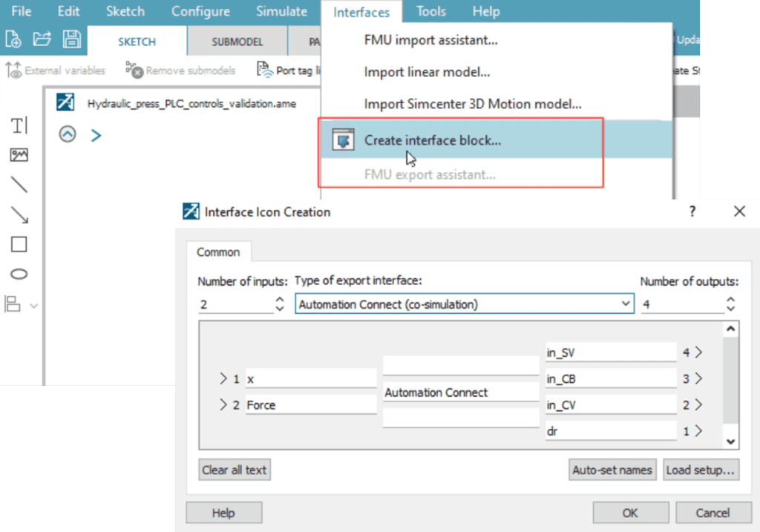Select the rectangle drawing tool
Viewport: 760px width, 532px height.
(x=19, y=245)
